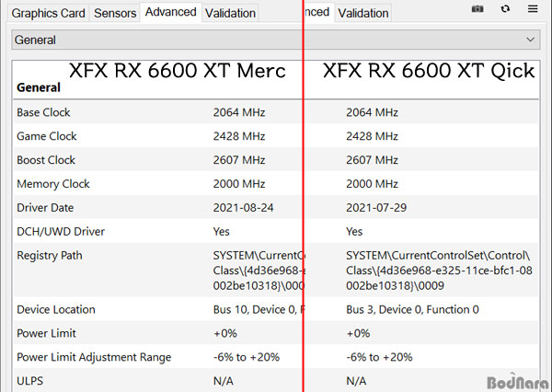Select the Game Clock row label
This screenshot has height=392, width=552.
[47, 136]
